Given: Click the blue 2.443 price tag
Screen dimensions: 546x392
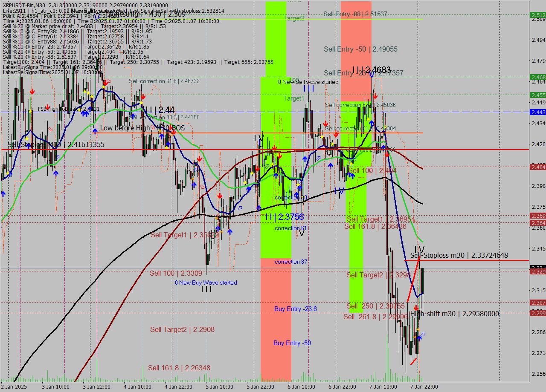Looking at the screenshot, I should tap(537, 112).
